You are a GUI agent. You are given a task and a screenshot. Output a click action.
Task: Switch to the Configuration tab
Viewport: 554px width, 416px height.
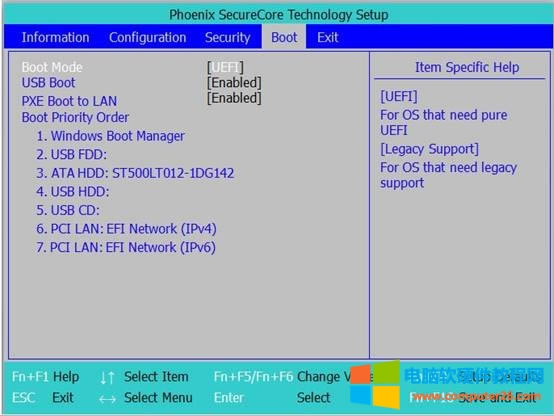(x=147, y=37)
